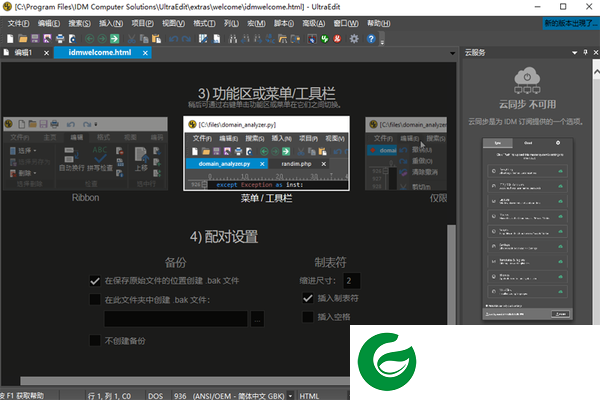
Task: Close the 编辑1 tab
Action: [x=46, y=53]
